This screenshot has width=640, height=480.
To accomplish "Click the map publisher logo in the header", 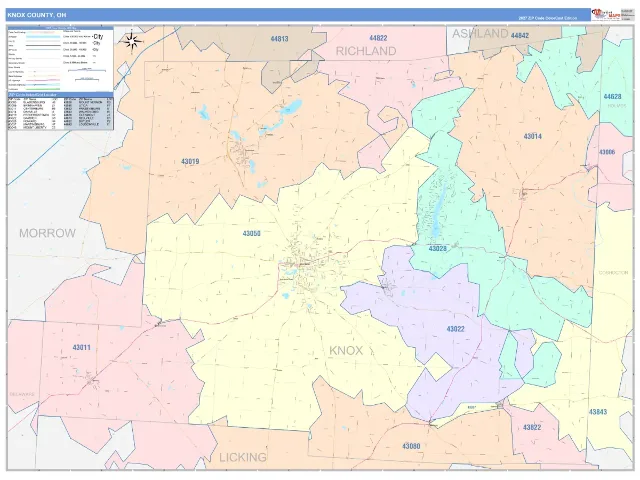I will (606, 14).
